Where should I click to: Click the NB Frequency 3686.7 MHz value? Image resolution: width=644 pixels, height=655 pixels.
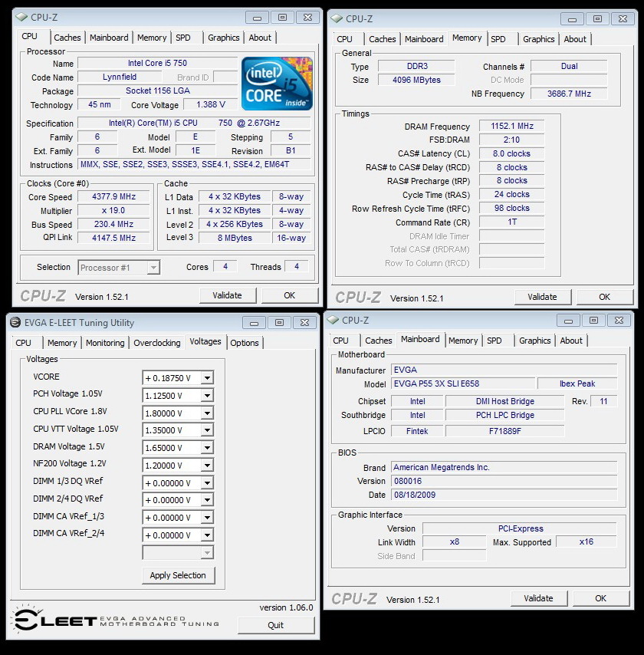click(x=569, y=94)
